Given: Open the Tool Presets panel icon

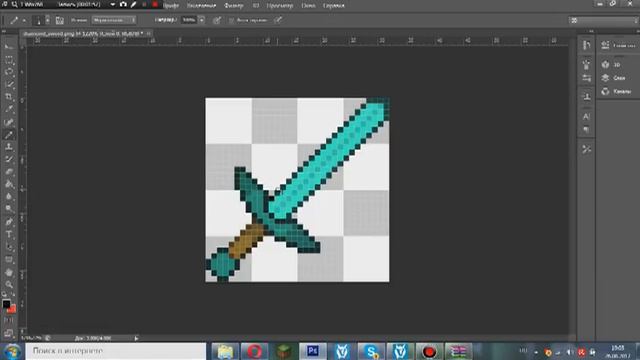Looking at the screenshot, I should [x=587, y=149].
